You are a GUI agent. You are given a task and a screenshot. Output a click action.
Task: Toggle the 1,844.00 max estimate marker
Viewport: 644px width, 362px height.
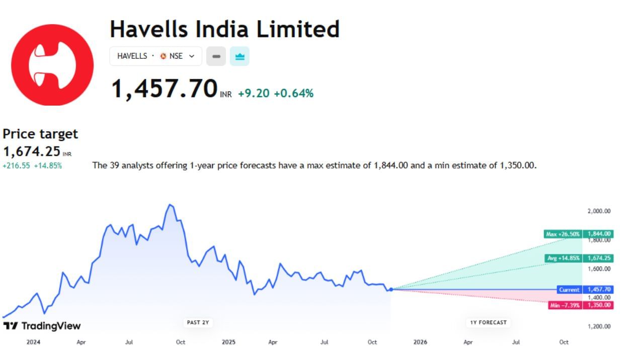click(599, 234)
